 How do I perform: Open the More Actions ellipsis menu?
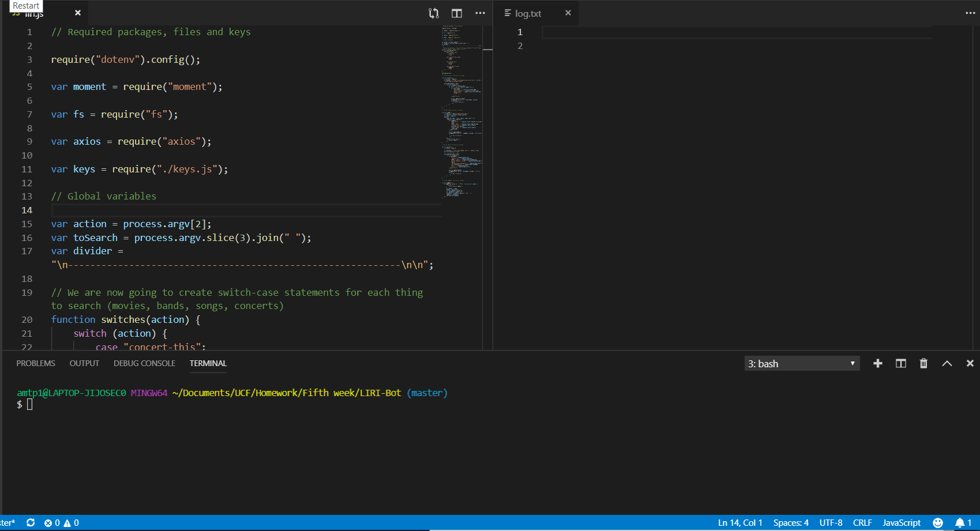point(480,13)
